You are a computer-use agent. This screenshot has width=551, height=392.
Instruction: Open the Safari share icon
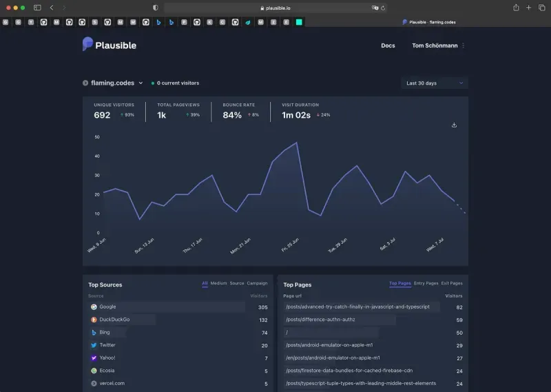[x=516, y=8]
